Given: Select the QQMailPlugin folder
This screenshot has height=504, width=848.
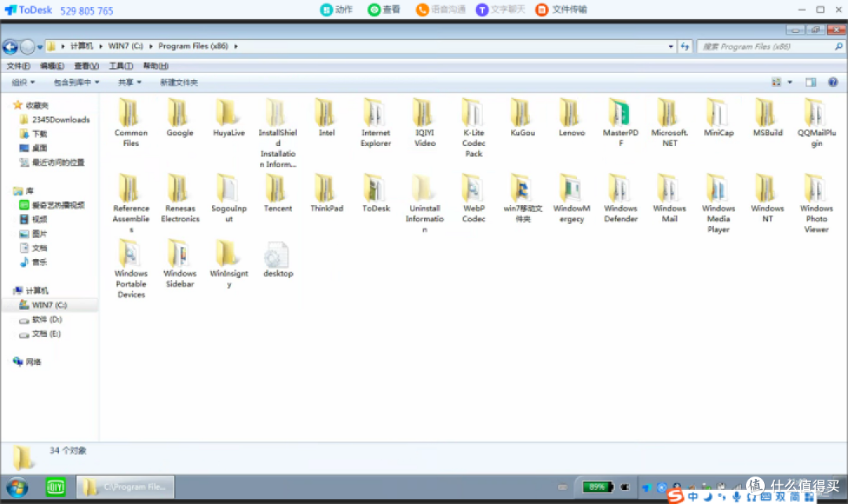Looking at the screenshot, I should click(816, 122).
